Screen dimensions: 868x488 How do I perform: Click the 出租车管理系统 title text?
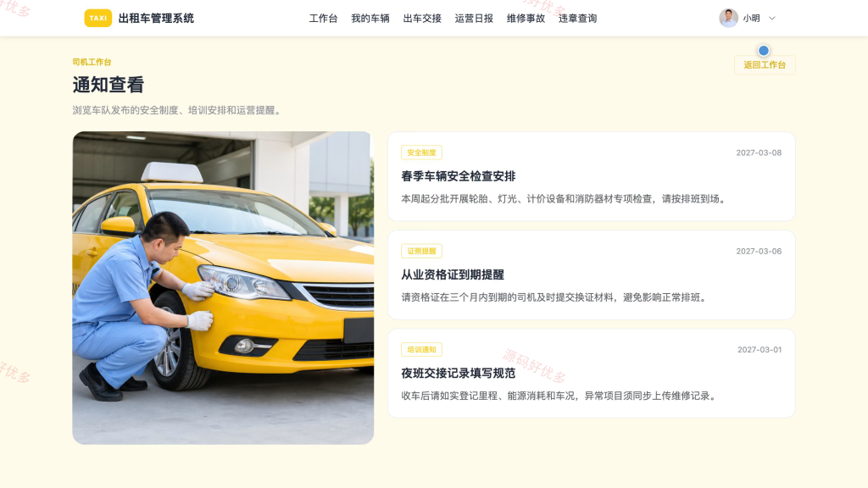pyautogui.click(x=156, y=19)
